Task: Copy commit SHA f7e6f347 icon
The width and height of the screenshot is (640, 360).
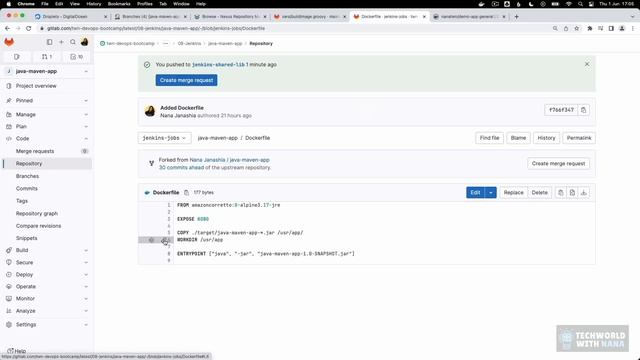Action: click(584, 110)
